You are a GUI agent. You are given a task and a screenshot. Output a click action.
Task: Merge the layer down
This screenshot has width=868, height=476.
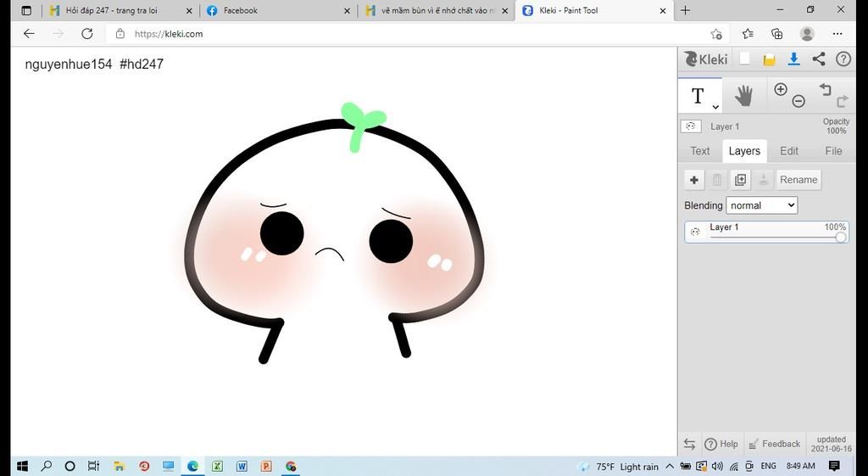coord(764,180)
